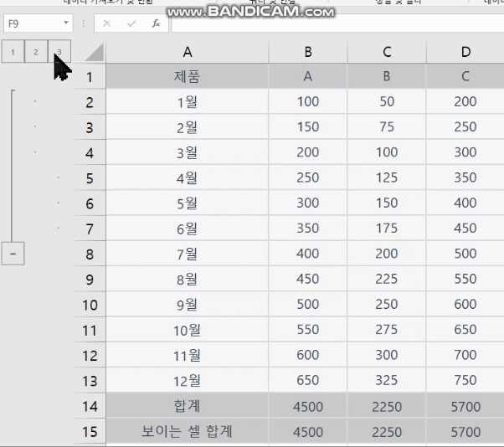Click the cell containing 제품
The image size is (504, 447).
tap(188, 76)
